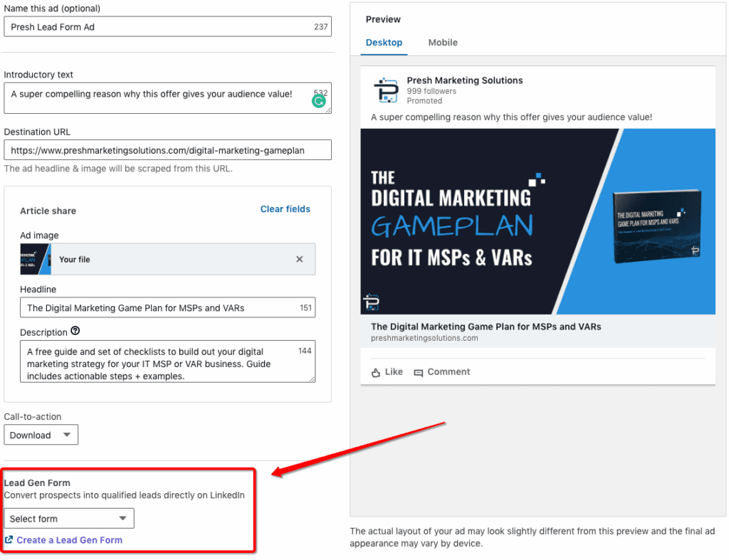Click the Like thumbs-up icon in preview
This screenshot has height=560, width=729.
pyautogui.click(x=376, y=372)
